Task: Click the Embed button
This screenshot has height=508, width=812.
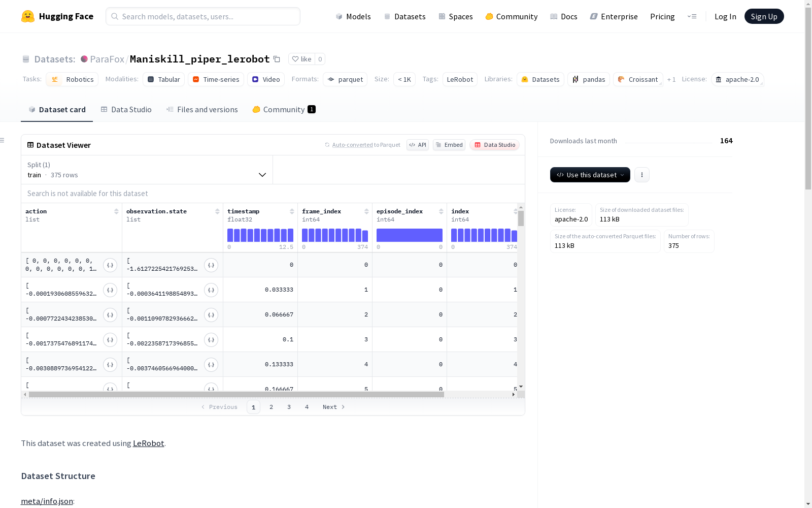Action: [x=449, y=145]
